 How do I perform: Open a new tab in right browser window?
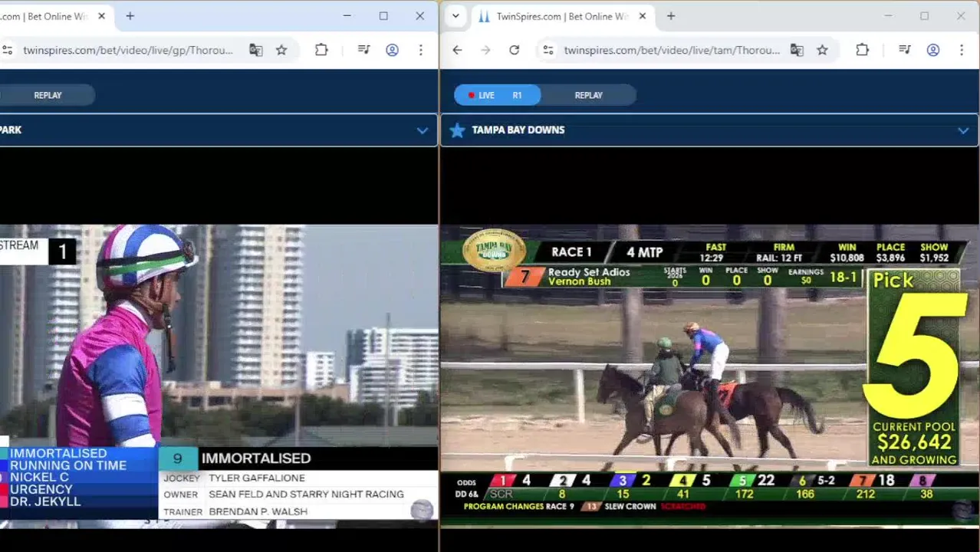tap(671, 16)
